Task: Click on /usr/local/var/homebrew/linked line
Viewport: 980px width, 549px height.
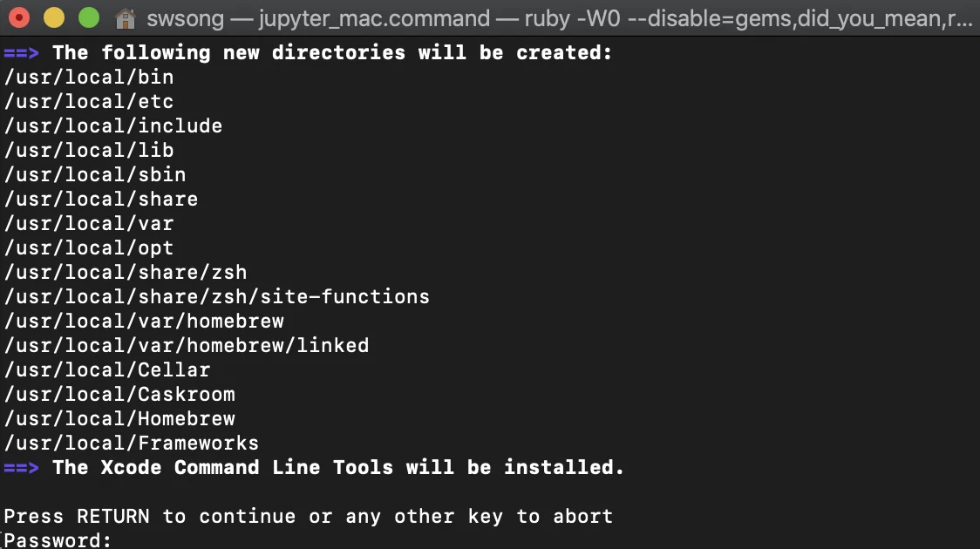Action: (187, 346)
